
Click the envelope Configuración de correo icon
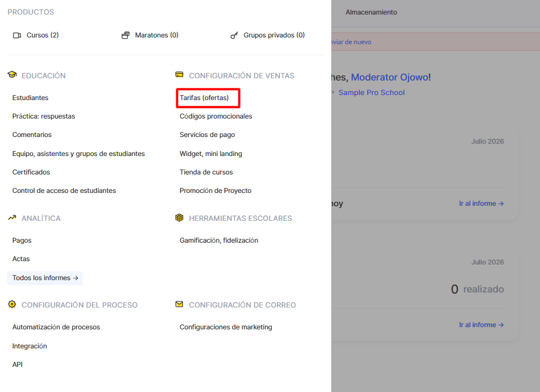click(179, 304)
